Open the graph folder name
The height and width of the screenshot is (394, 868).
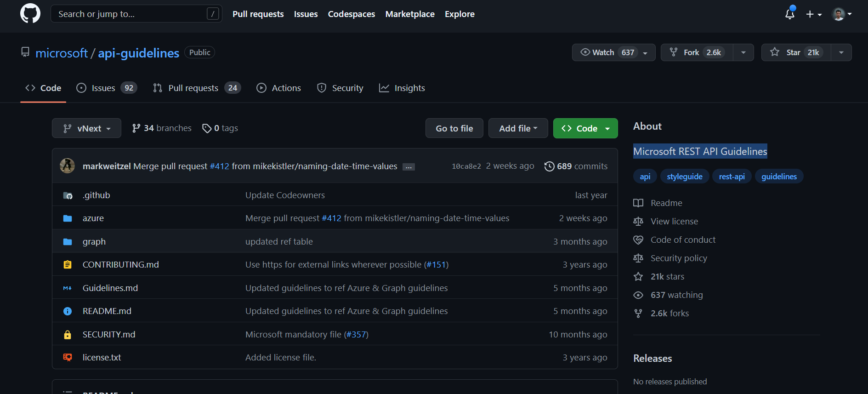tap(94, 241)
